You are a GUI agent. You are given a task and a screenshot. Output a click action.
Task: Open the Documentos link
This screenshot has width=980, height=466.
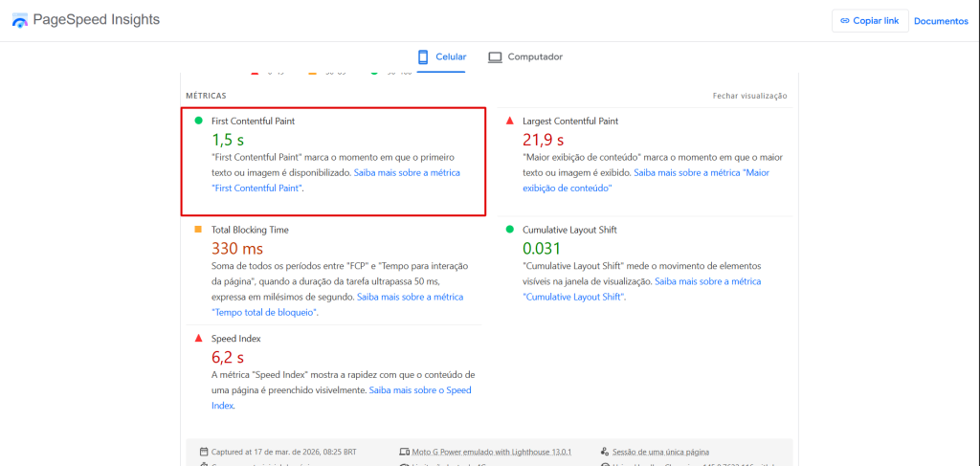point(941,21)
